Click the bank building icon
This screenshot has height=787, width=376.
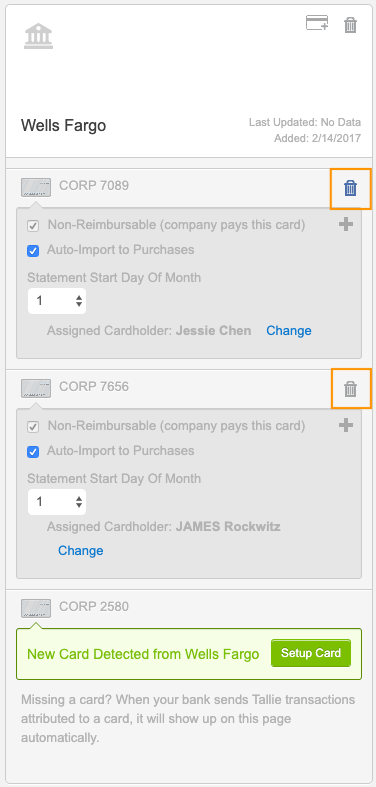tap(39, 36)
